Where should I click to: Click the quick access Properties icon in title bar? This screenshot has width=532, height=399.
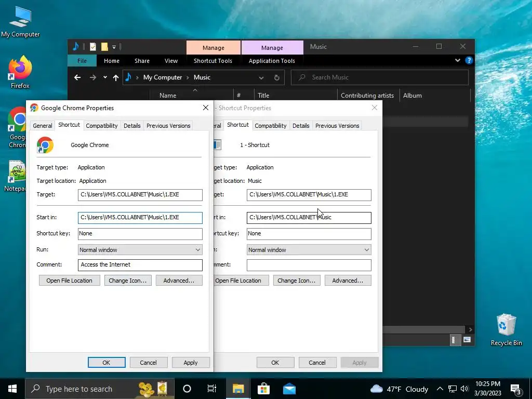tap(92, 47)
